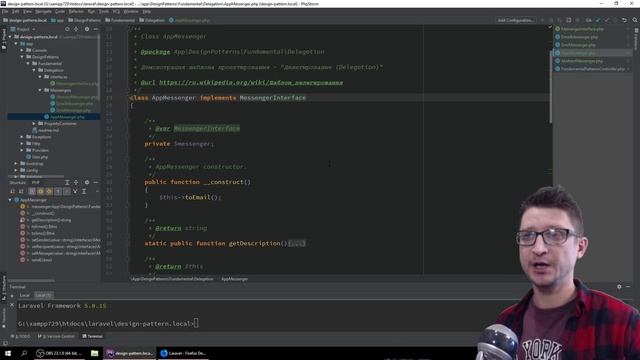Toggle Sort Alphabetically in Structure toolbar
The width and height of the screenshot is (640, 360).
(x=21, y=191)
